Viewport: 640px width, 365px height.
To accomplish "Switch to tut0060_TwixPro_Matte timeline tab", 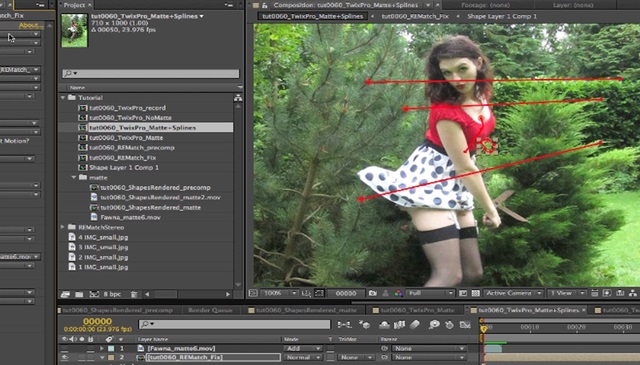I will coord(418,310).
